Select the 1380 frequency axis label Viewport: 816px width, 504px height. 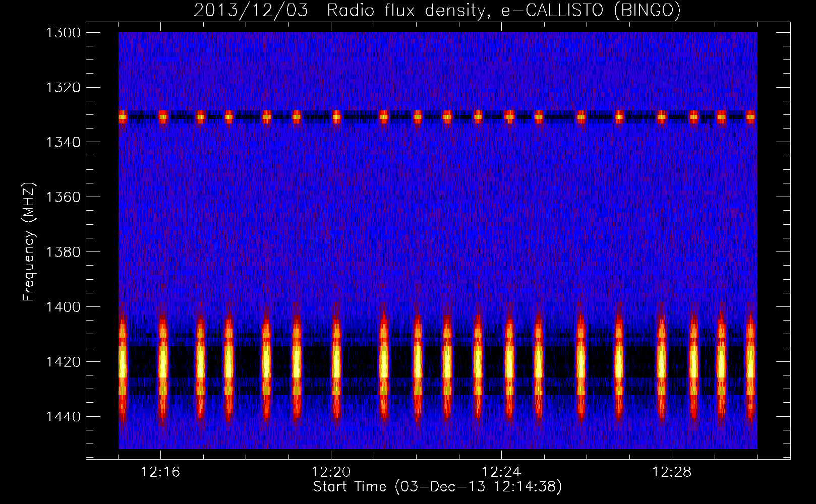point(63,252)
